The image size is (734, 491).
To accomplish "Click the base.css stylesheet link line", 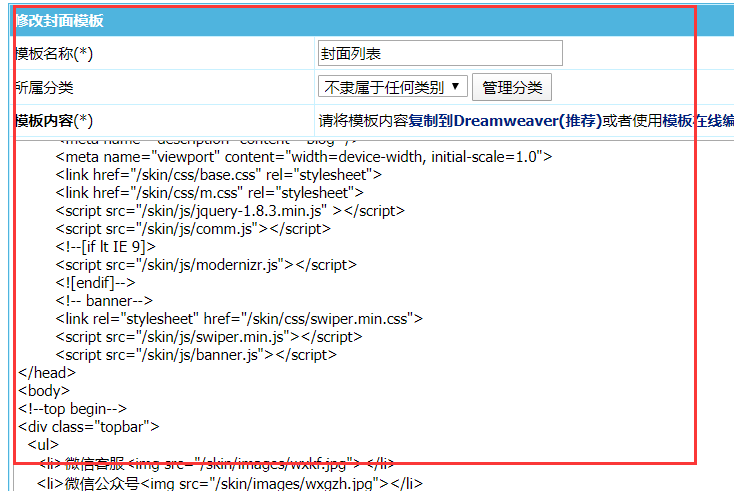I will pos(219,175).
